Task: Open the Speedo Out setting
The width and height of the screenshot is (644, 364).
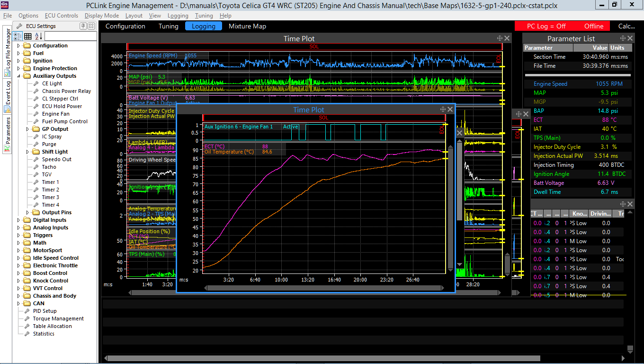Action: 56,159
